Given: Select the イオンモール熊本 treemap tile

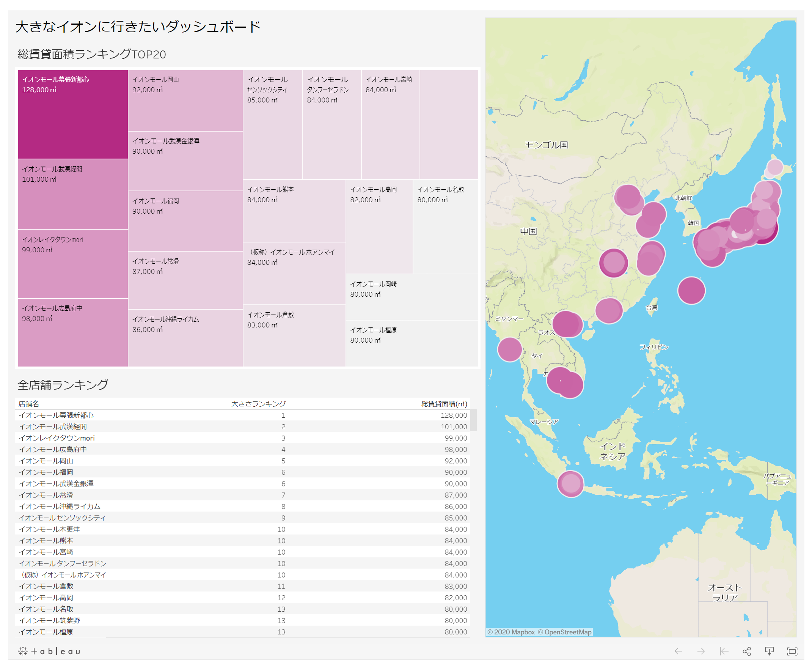Looking at the screenshot, I should pyautogui.click(x=294, y=211).
